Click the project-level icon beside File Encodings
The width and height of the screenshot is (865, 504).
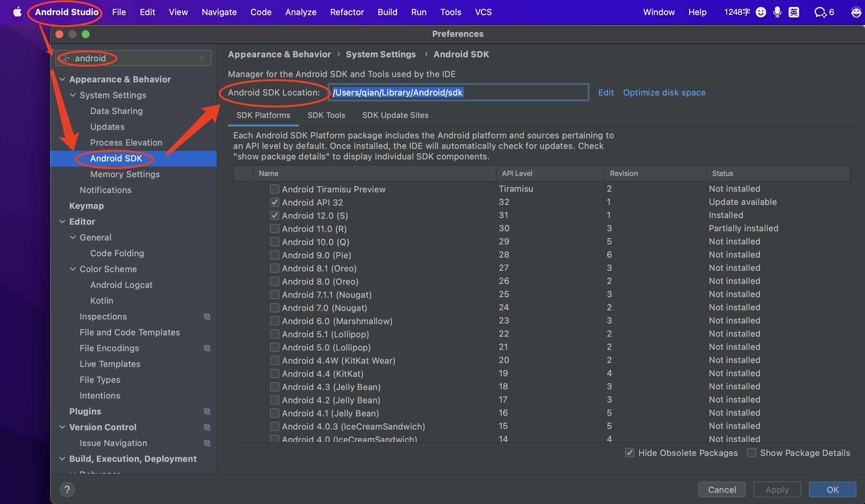coord(207,348)
